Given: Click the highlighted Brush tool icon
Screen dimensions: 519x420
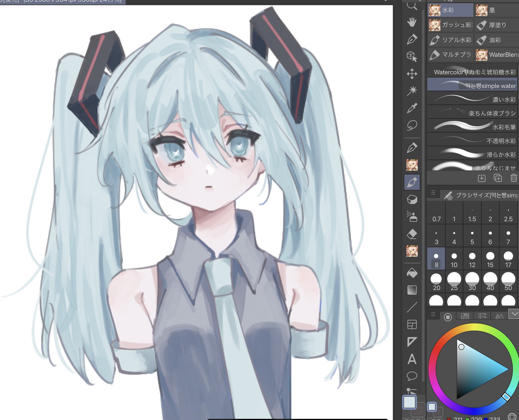Looking at the screenshot, I should pyautogui.click(x=412, y=182).
